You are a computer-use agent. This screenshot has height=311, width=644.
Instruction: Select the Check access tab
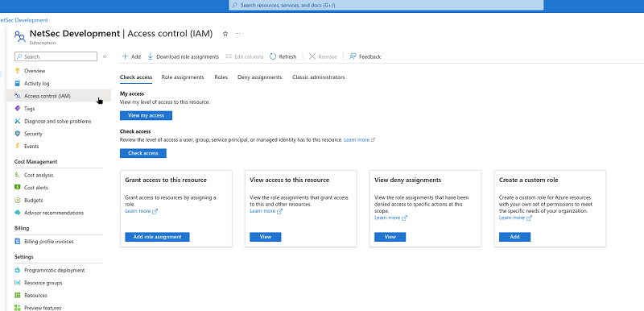tap(136, 77)
